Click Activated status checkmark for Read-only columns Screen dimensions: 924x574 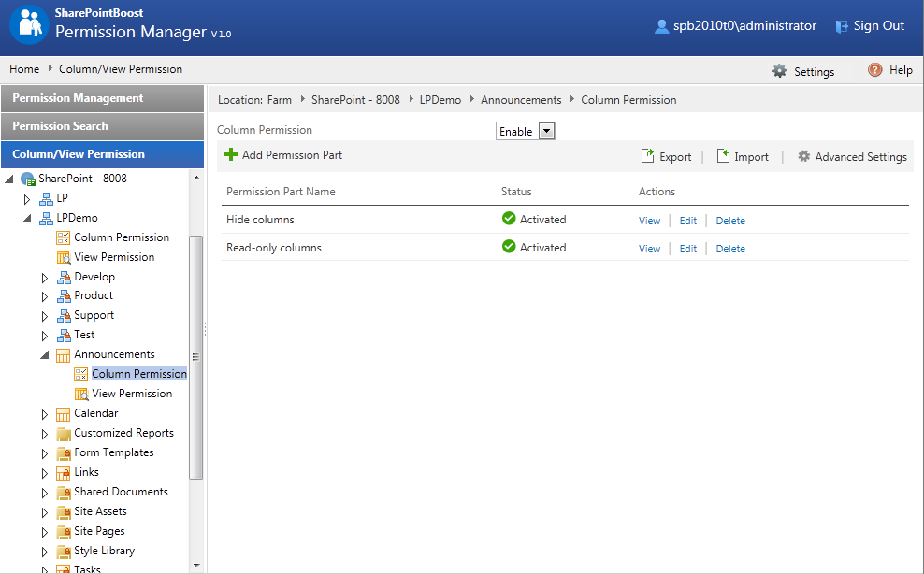pyautogui.click(x=509, y=247)
